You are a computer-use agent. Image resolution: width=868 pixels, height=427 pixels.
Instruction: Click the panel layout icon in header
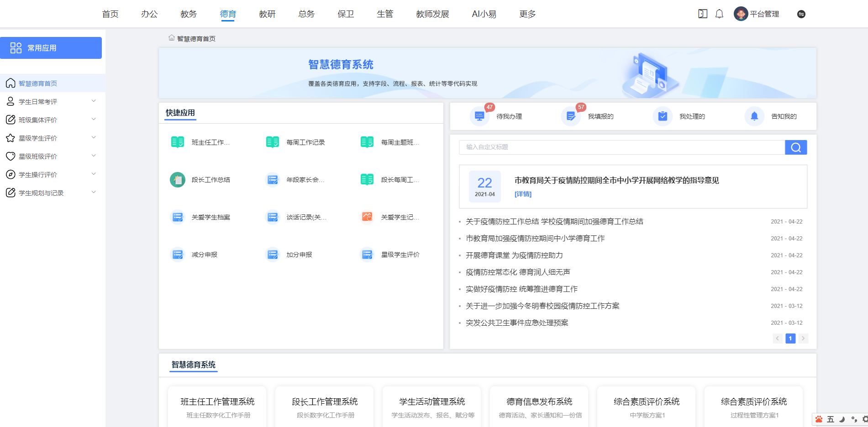point(703,14)
